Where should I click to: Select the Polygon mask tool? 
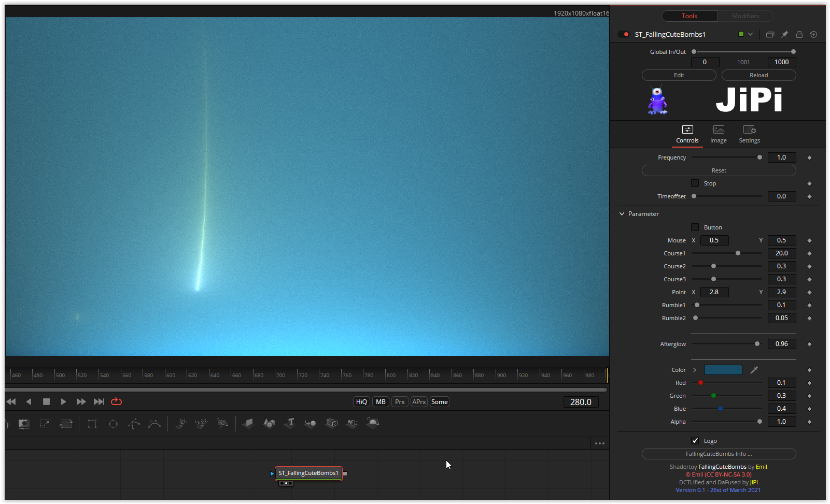click(x=134, y=424)
